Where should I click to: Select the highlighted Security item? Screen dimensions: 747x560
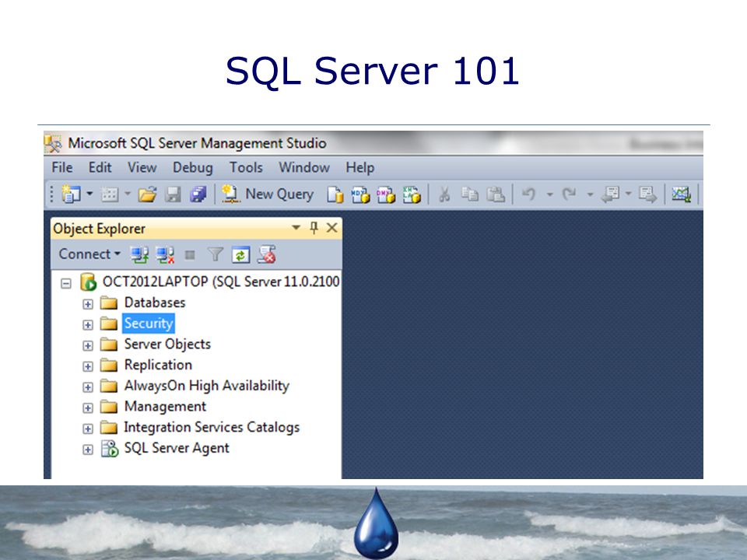(149, 324)
